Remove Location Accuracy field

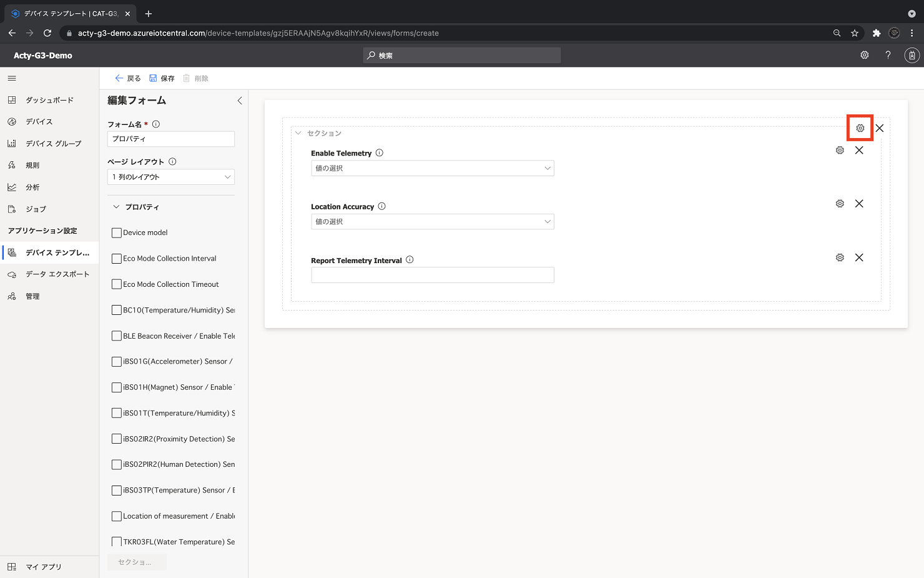(859, 204)
